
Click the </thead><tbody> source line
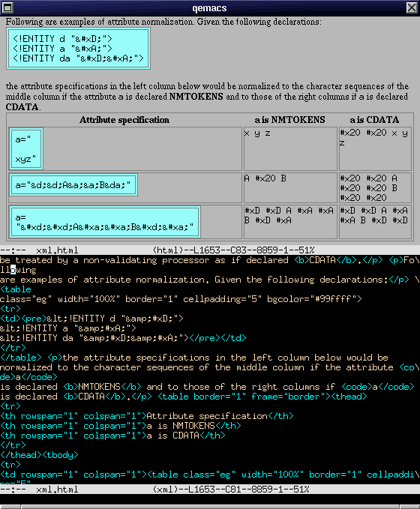39,455
